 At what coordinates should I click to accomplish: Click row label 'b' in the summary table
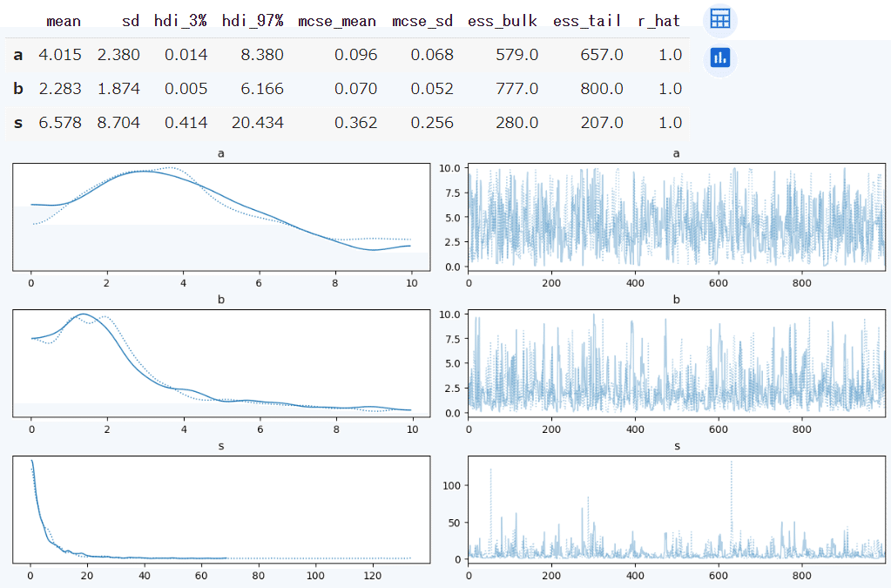click(18, 89)
